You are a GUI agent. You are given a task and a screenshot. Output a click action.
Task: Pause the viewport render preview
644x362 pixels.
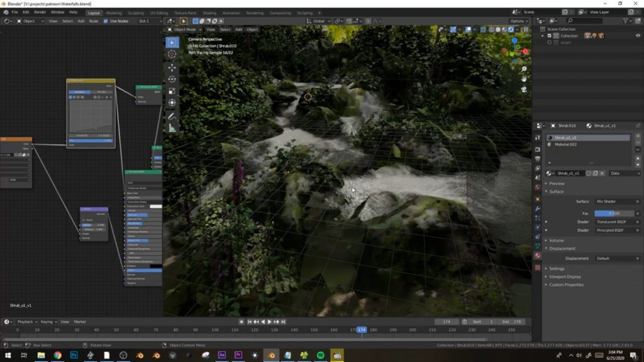coord(525,30)
